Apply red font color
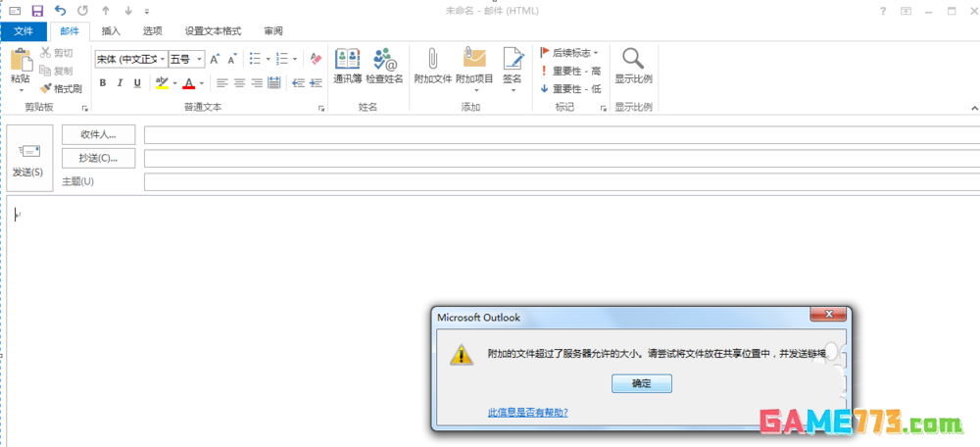 pos(189,82)
